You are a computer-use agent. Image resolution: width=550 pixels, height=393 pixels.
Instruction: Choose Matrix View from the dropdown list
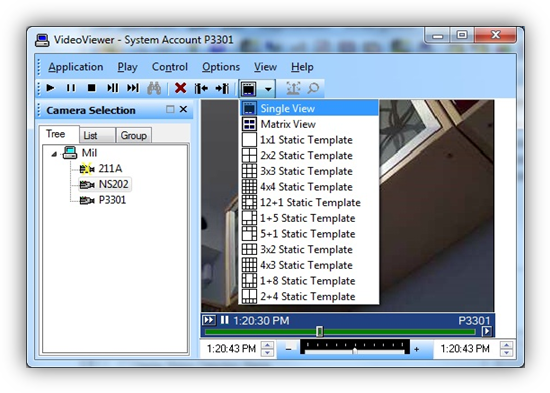click(288, 124)
